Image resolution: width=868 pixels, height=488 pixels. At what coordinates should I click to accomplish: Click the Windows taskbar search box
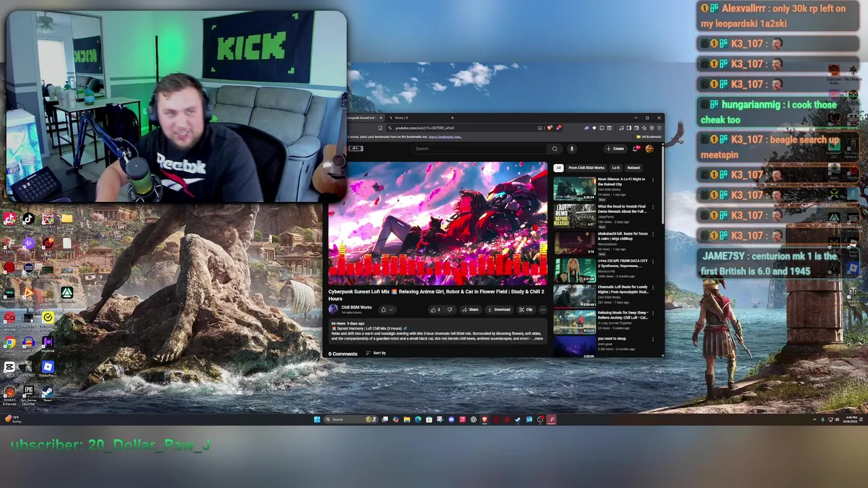pyautogui.click(x=351, y=420)
